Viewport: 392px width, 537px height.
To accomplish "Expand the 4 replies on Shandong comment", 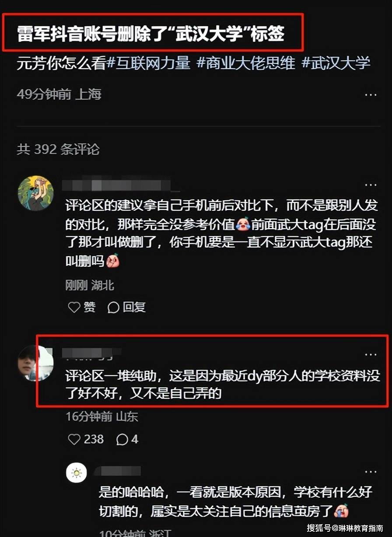I will [x=127, y=439].
